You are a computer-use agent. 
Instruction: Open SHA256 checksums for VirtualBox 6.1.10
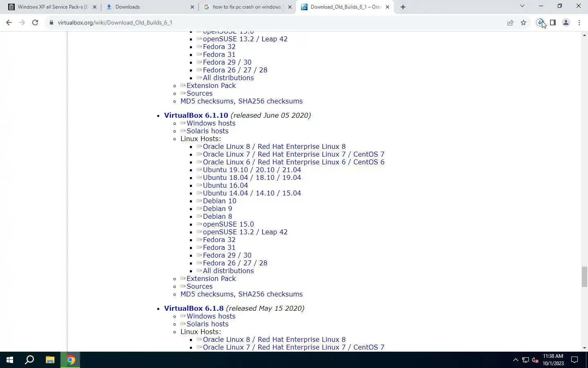pyautogui.click(x=270, y=294)
